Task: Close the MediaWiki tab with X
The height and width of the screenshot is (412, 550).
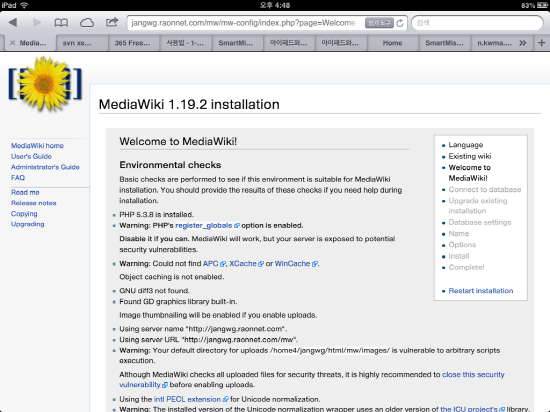Action: 13,43
